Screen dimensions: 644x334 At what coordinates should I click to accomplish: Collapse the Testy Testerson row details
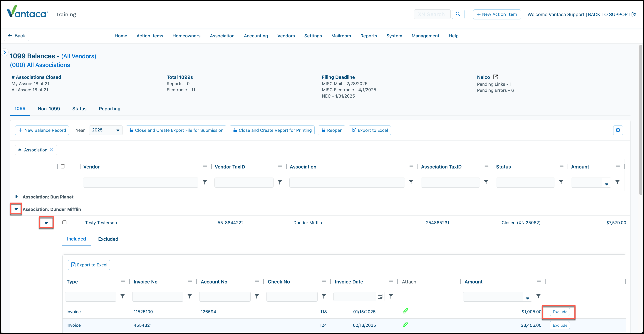[x=46, y=223]
